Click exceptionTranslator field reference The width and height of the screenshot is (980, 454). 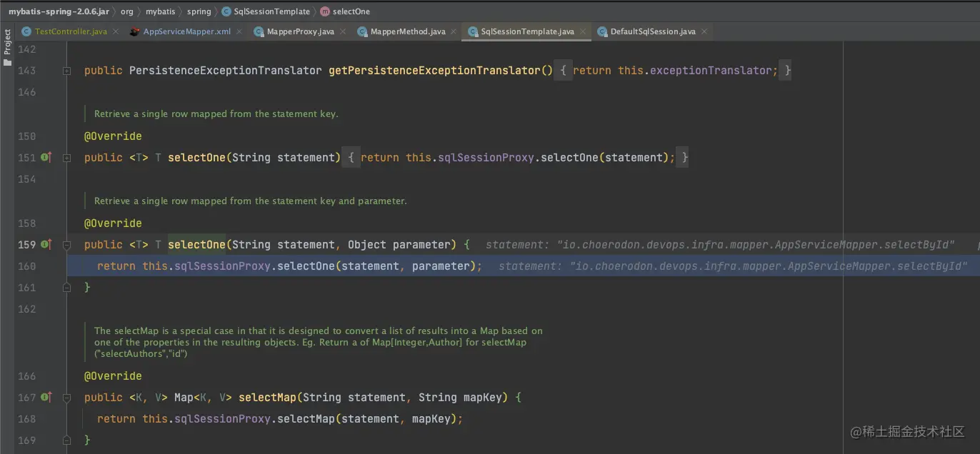711,71
